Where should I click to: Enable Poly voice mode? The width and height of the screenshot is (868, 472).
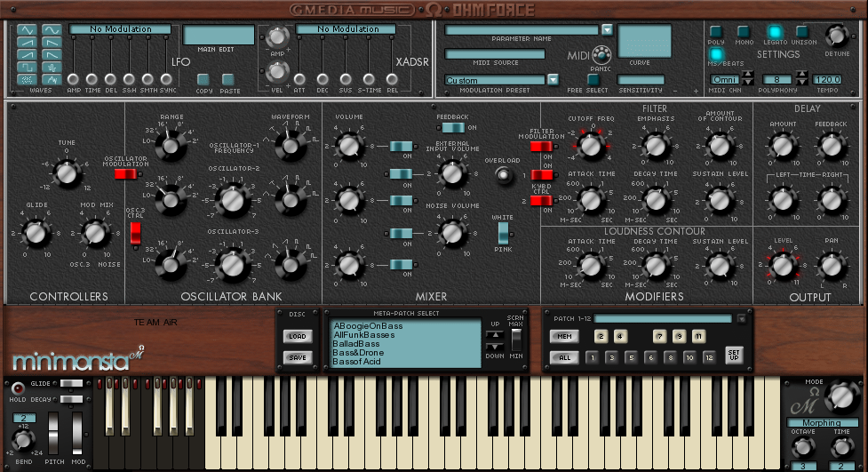pyautogui.click(x=716, y=31)
